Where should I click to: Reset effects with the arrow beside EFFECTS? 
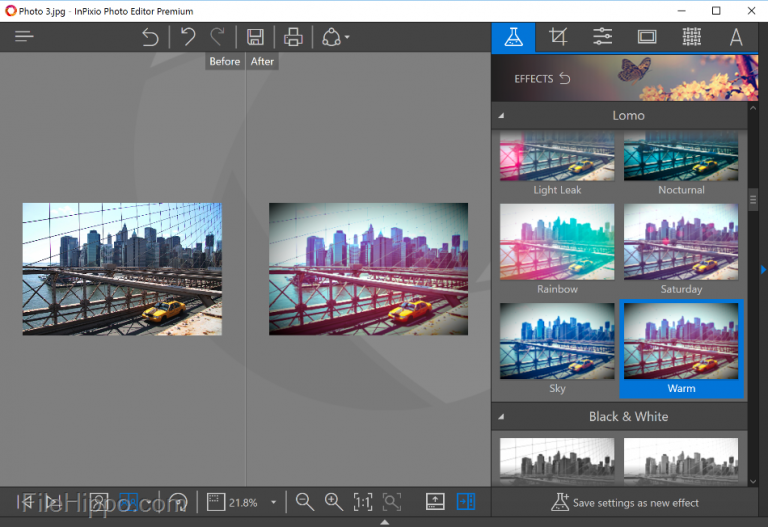pyautogui.click(x=565, y=78)
